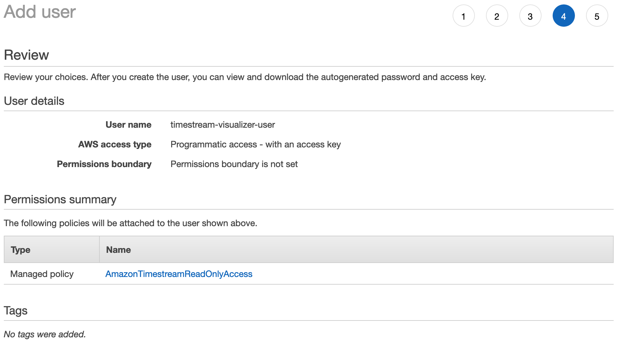Go to wizard step 3 circle
620x364 pixels.
530,16
